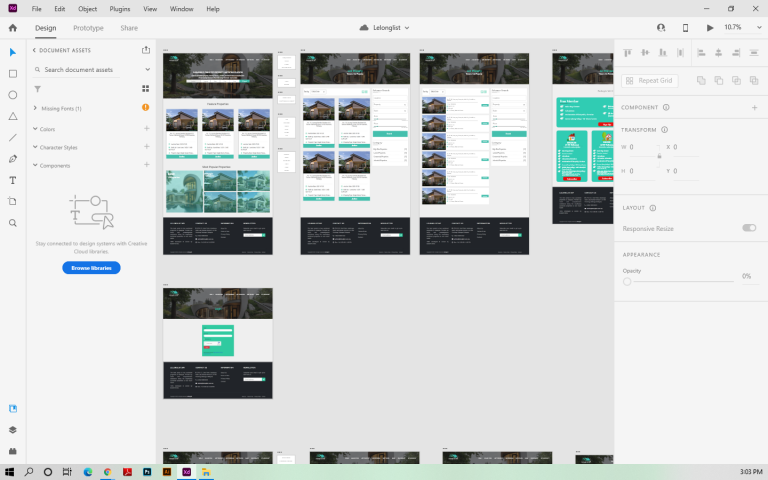
Task: Open the Plugins panel icon
Action: click(13, 450)
